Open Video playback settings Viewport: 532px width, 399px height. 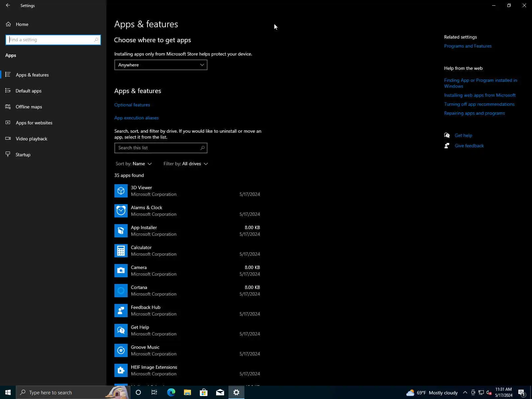[53, 139]
